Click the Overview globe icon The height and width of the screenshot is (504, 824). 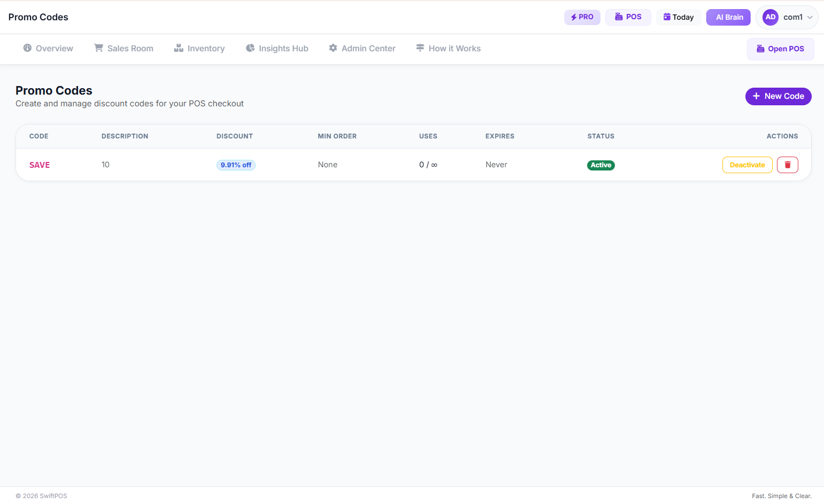[x=27, y=48]
